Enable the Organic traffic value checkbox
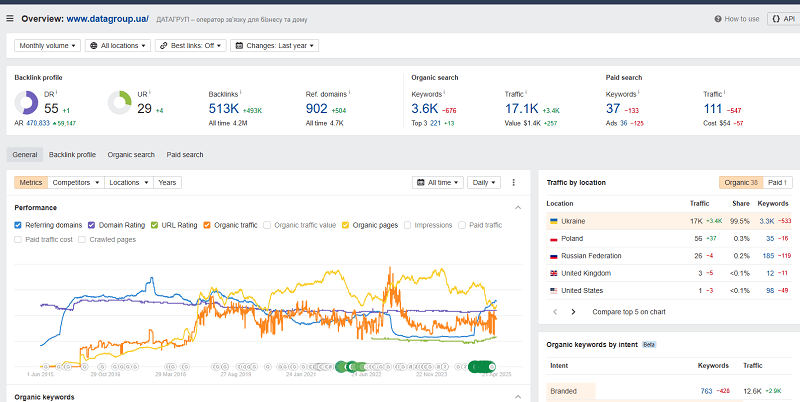Screen dimensions: 800x402 tap(267, 225)
